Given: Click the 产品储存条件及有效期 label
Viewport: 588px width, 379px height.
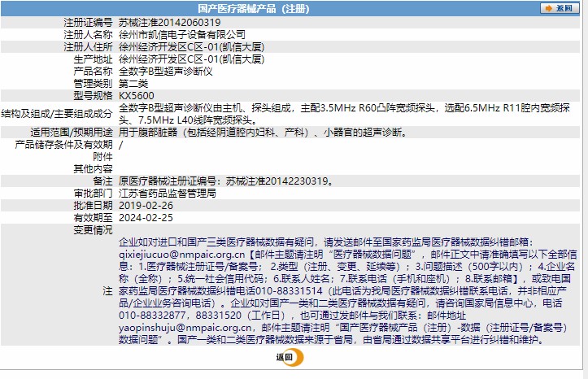Looking at the screenshot, I should pos(63,144).
